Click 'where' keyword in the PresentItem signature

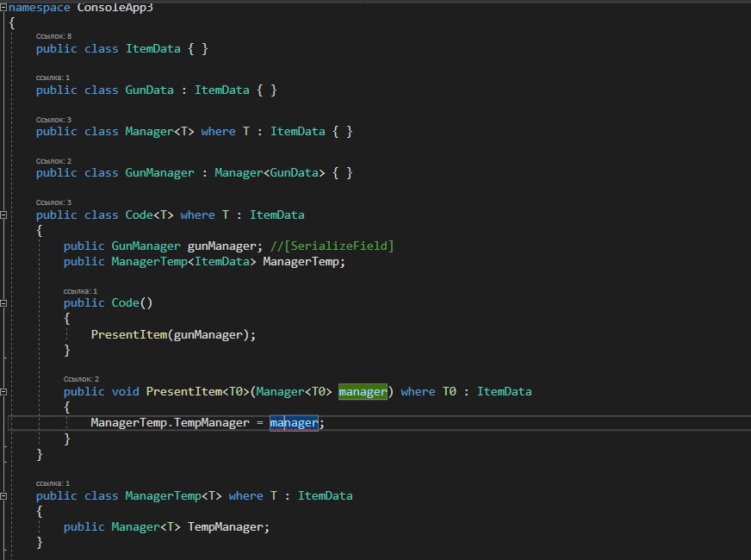click(418, 392)
